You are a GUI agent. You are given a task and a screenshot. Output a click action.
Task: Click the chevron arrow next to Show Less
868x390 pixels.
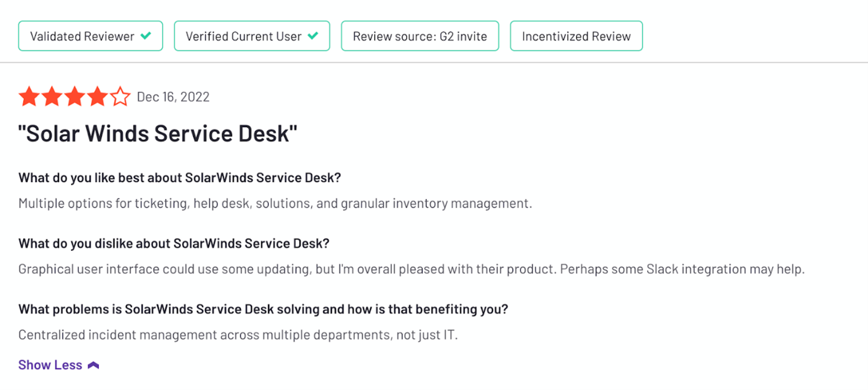click(x=94, y=364)
